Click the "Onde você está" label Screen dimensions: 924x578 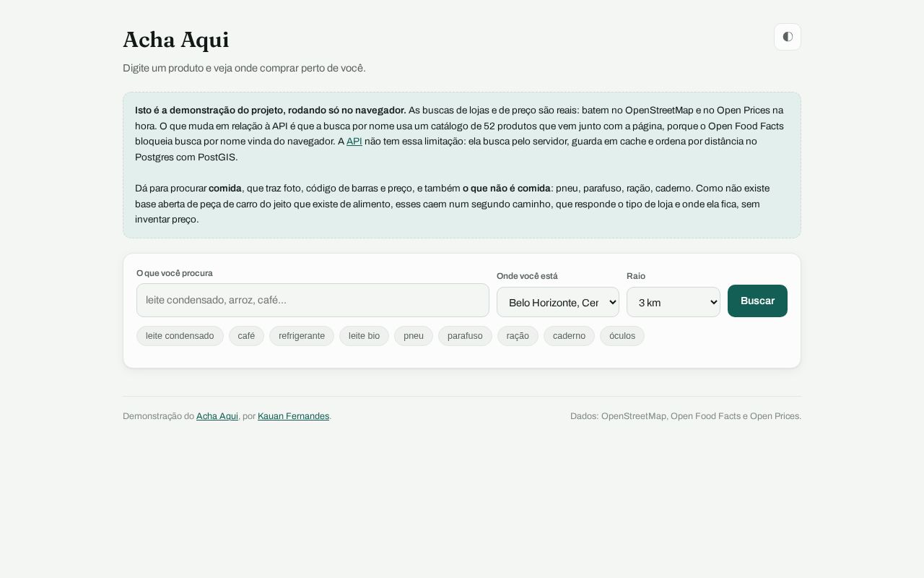coord(527,276)
